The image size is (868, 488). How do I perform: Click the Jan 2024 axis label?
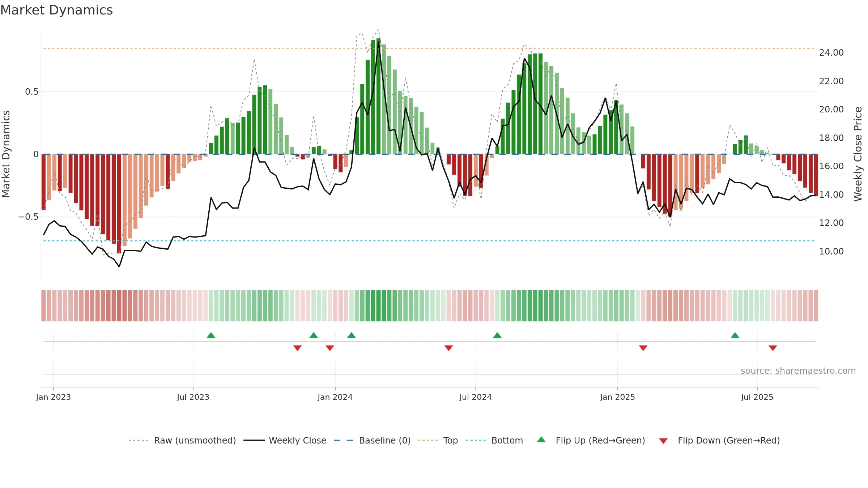tap(335, 397)
